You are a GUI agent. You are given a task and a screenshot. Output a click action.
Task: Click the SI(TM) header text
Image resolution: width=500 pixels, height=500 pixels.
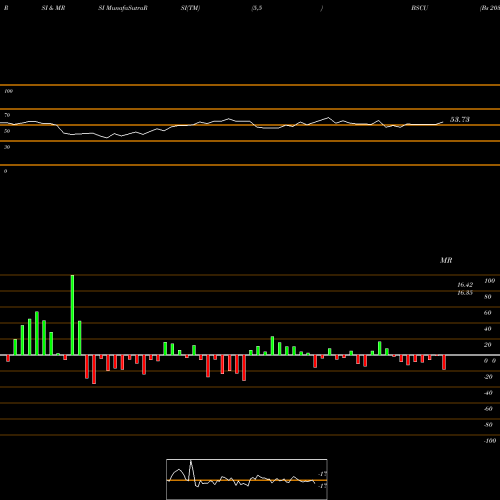[x=190, y=8]
